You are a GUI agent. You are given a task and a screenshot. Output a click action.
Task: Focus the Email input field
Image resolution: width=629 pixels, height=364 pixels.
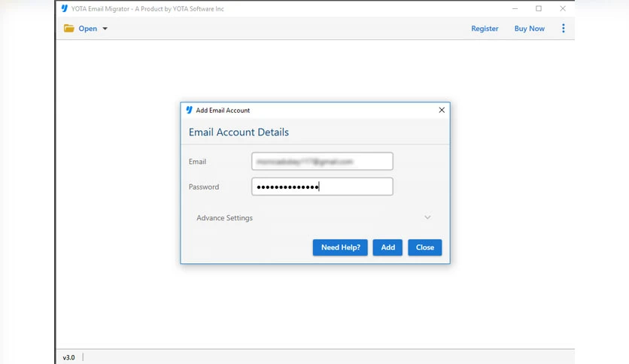pos(322,161)
